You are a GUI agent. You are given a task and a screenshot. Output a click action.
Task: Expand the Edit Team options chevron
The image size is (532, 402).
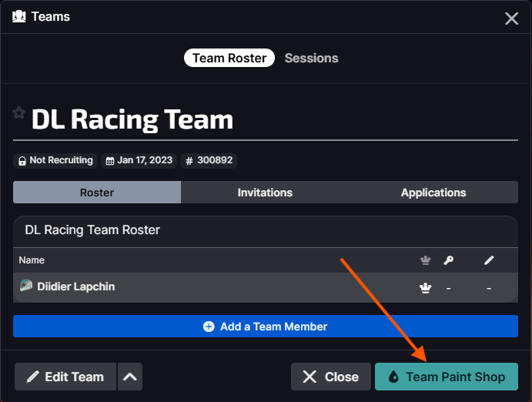coord(130,377)
